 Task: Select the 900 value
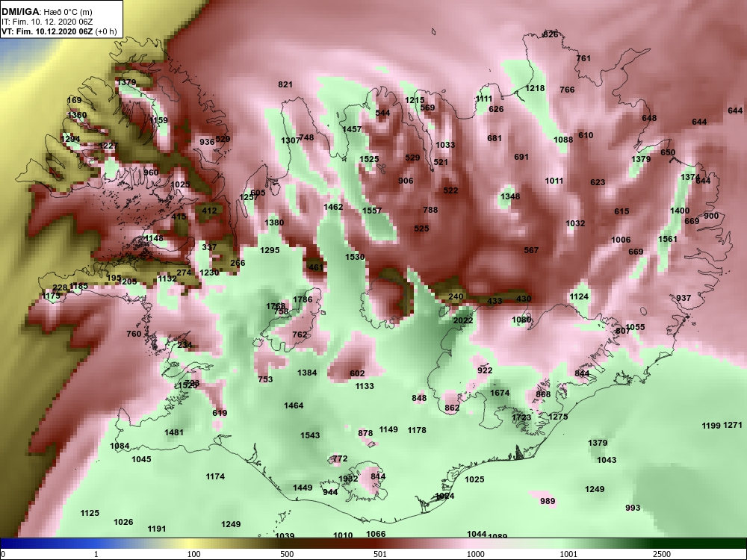point(711,217)
